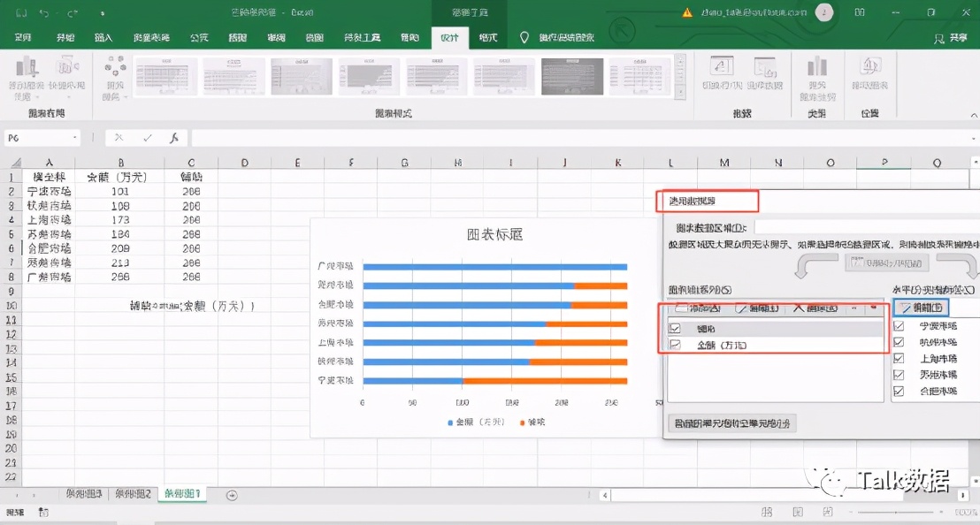Click the Edit series button in the dialog
This screenshot has width=980, height=525.
point(757,308)
